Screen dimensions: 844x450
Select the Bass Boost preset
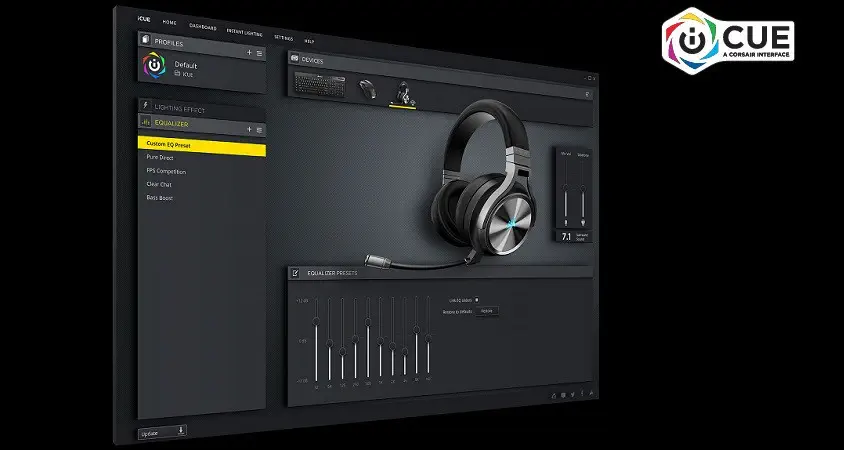159,198
